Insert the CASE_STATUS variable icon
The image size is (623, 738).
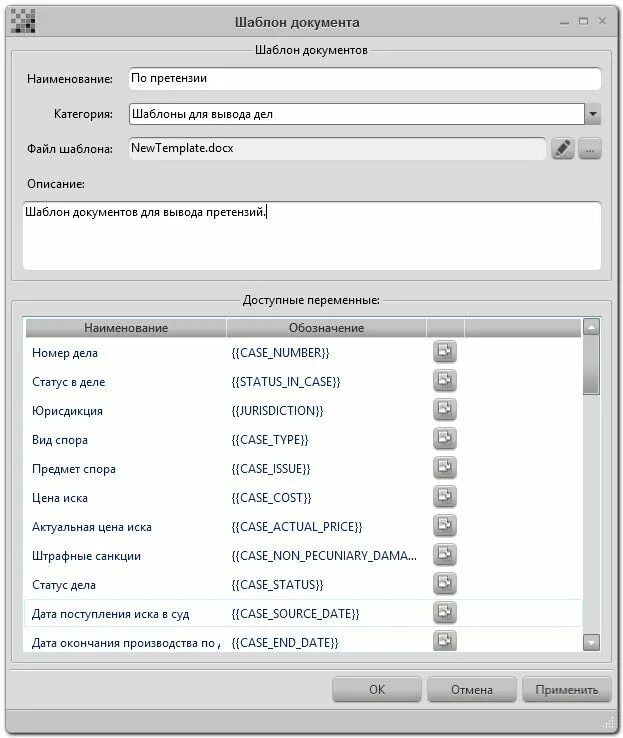click(x=445, y=584)
